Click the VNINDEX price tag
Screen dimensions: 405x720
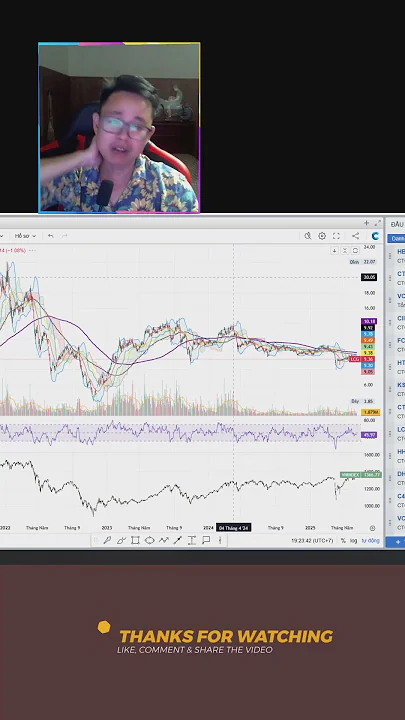(361, 474)
